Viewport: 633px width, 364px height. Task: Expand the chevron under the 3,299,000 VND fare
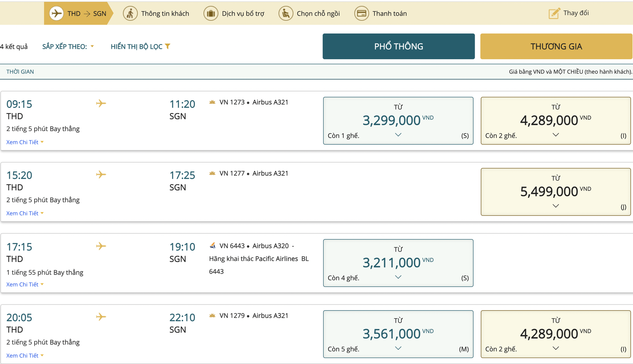pyautogui.click(x=398, y=135)
